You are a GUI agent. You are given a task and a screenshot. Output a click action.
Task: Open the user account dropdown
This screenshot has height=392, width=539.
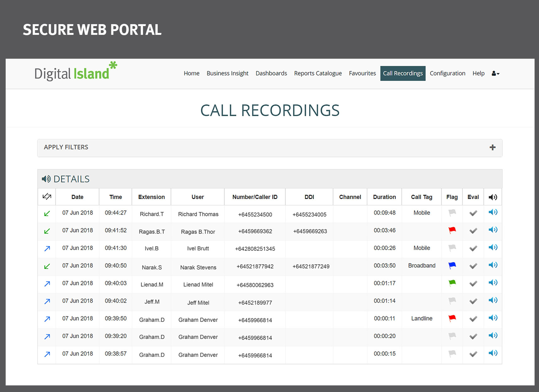495,73
